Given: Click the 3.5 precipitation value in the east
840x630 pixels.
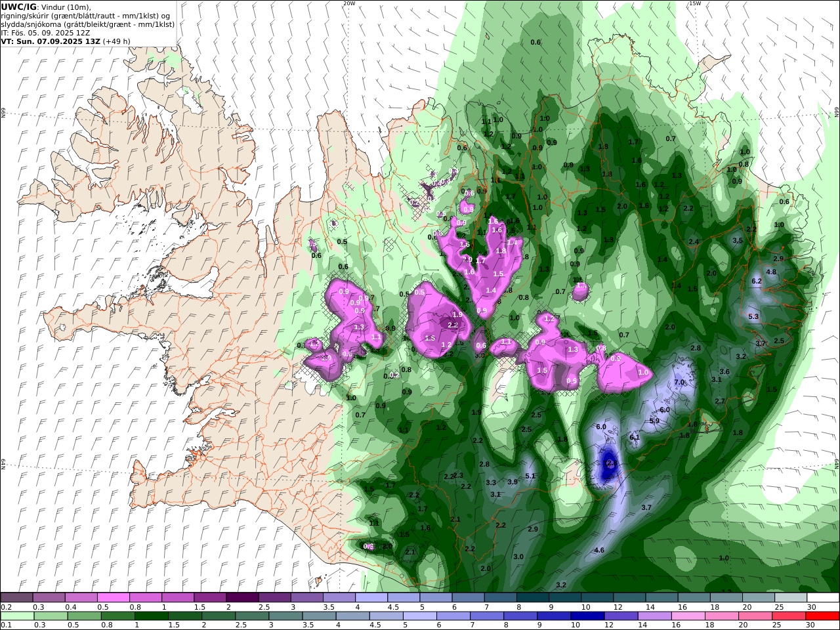Looking at the screenshot, I should [738, 240].
